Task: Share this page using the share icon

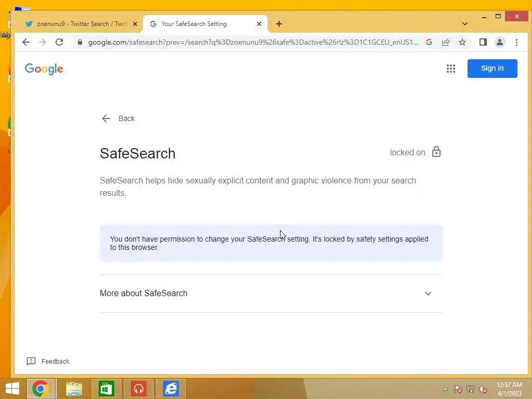Action: 445,42
